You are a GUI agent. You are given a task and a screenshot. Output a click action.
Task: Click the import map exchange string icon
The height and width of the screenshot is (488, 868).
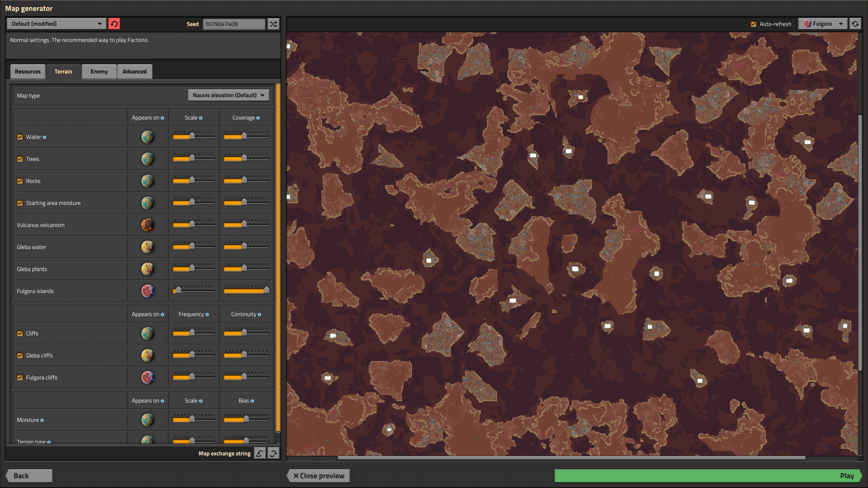click(x=260, y=453)
